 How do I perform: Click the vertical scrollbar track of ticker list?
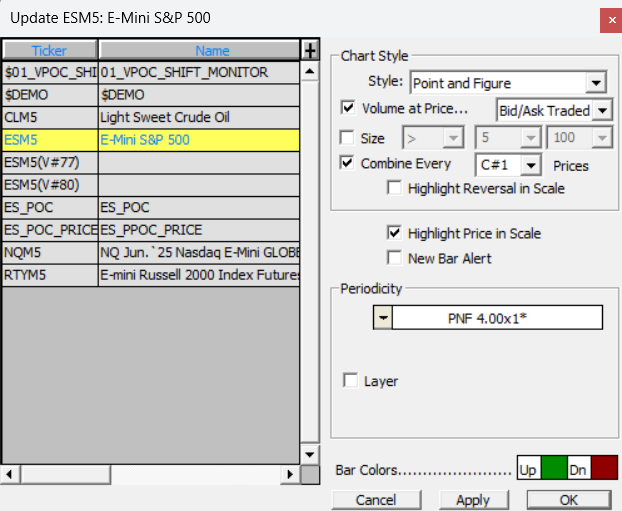[309, 262]
